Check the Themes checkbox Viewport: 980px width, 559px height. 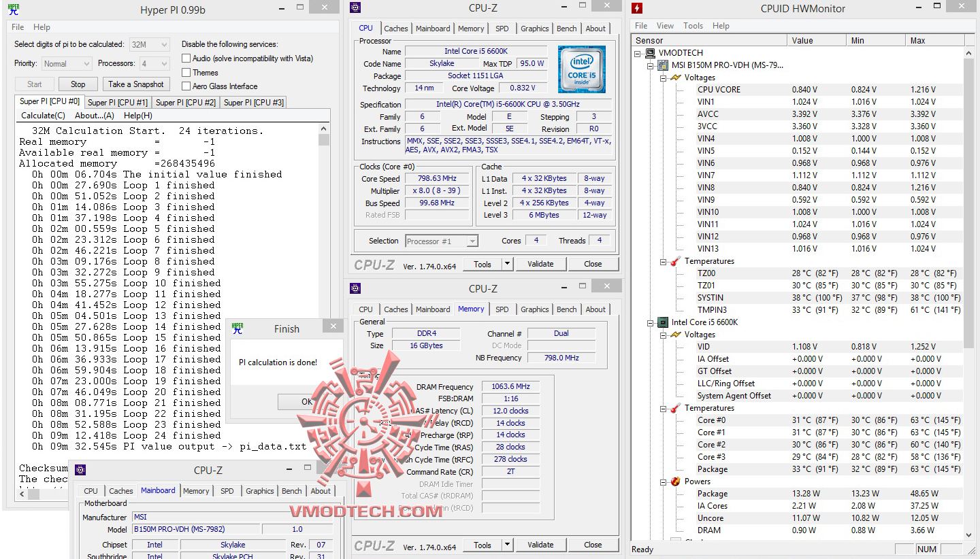pyautogui.click(x=186, y=72)
